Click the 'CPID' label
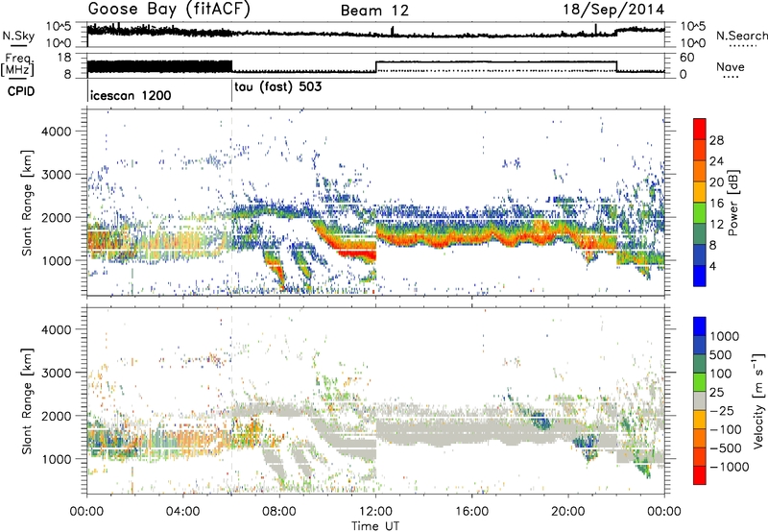This screenshot has width=768, height=532. 21,91
